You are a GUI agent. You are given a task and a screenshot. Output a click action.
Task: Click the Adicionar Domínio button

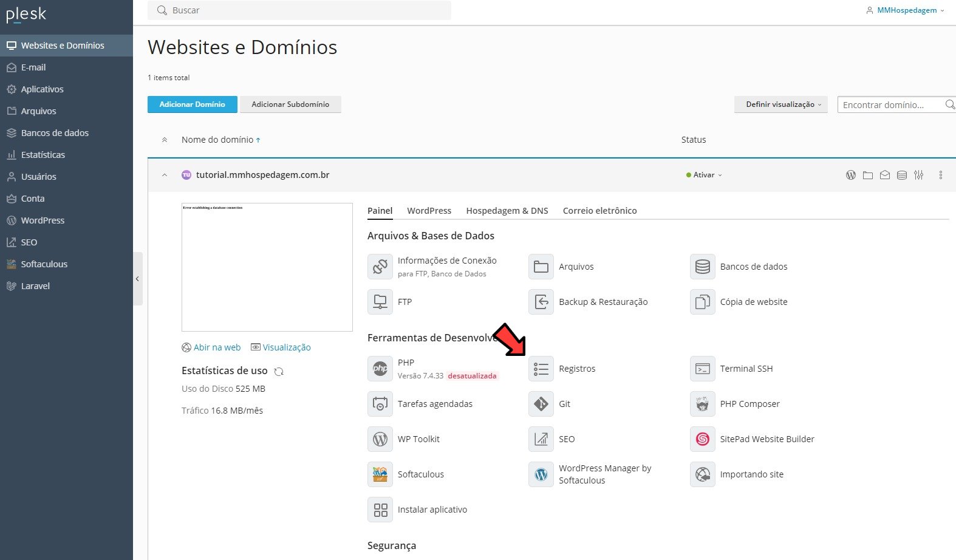[x=193, y=104]
